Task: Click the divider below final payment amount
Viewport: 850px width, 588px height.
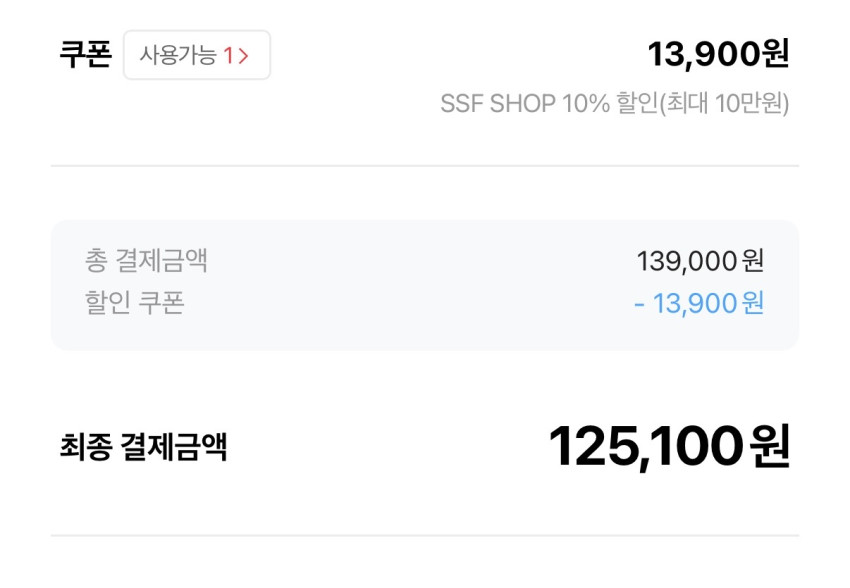Action: (x=425, y=536)
